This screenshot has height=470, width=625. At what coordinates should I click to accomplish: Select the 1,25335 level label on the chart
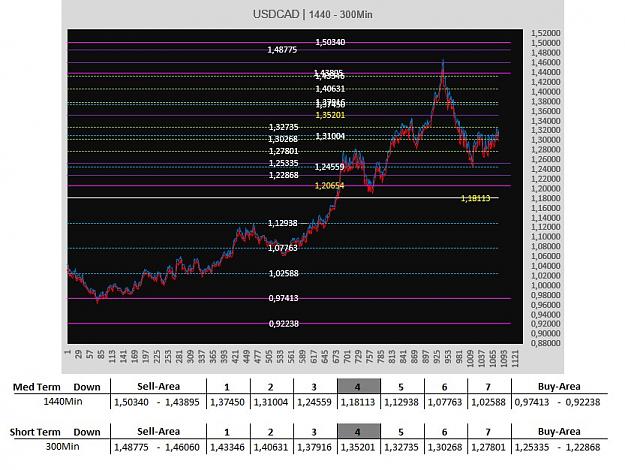point(283,163)
